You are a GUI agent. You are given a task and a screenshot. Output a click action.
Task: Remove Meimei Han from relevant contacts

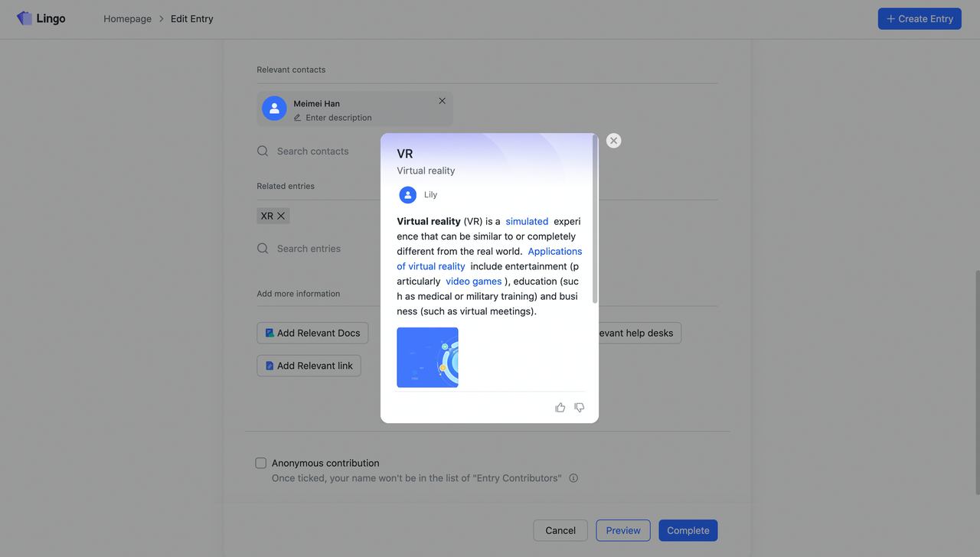442,101
